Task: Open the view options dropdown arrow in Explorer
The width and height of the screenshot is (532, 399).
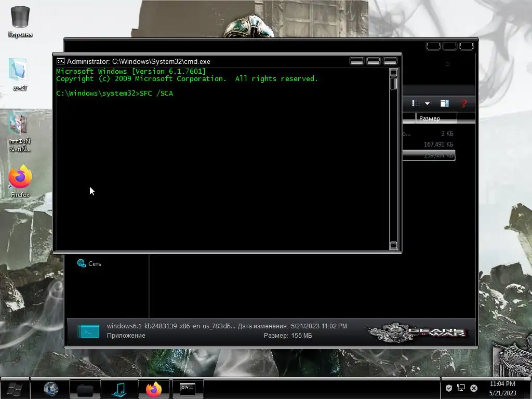Action: click(428, 103)
